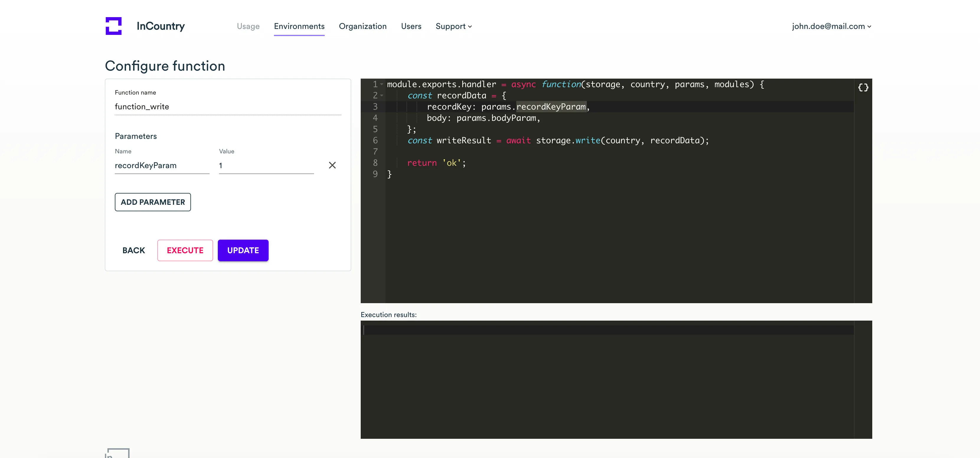The width and height of the screenshot is (980, 458).
Task: Click the UPDATE button
Action: pyautogui.click(x=243, y=250)
